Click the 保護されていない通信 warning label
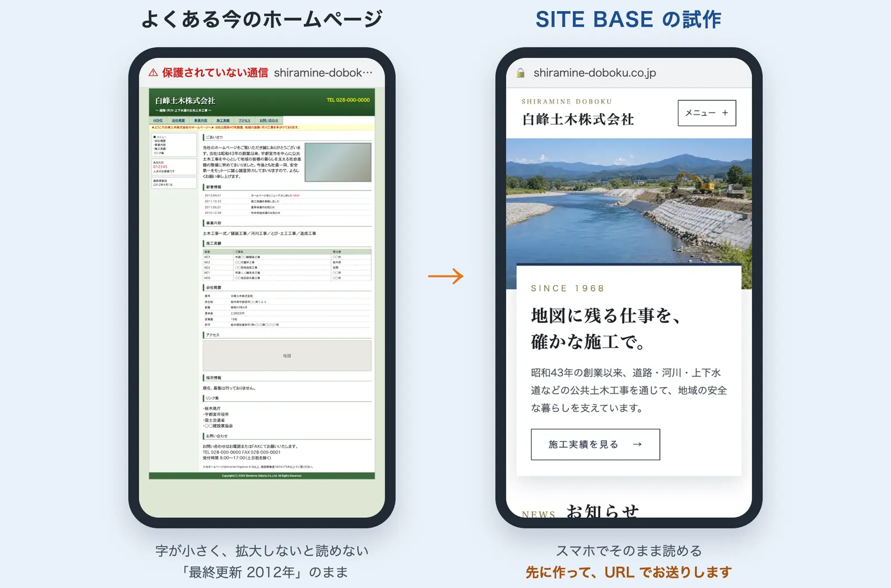891x588 pixels. (215, 72)
